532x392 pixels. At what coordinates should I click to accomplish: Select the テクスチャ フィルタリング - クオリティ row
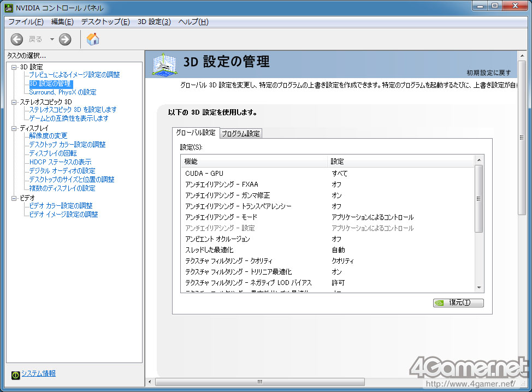click(x=328, y=261)
